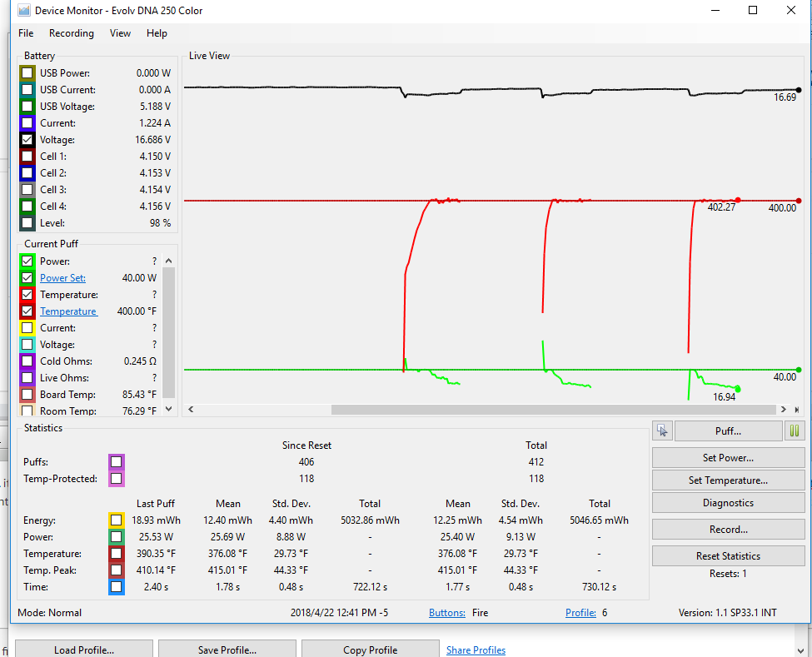The height and width of the screenshot is (657, 812).
Task: Open the Power Set link
Action: pyautogui.click(x=62, y=278)
